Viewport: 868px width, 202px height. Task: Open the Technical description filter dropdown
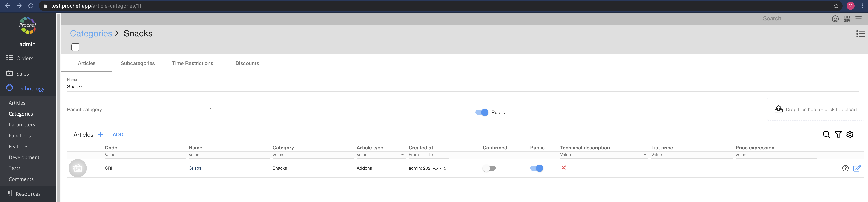click(x=645, y=155)
